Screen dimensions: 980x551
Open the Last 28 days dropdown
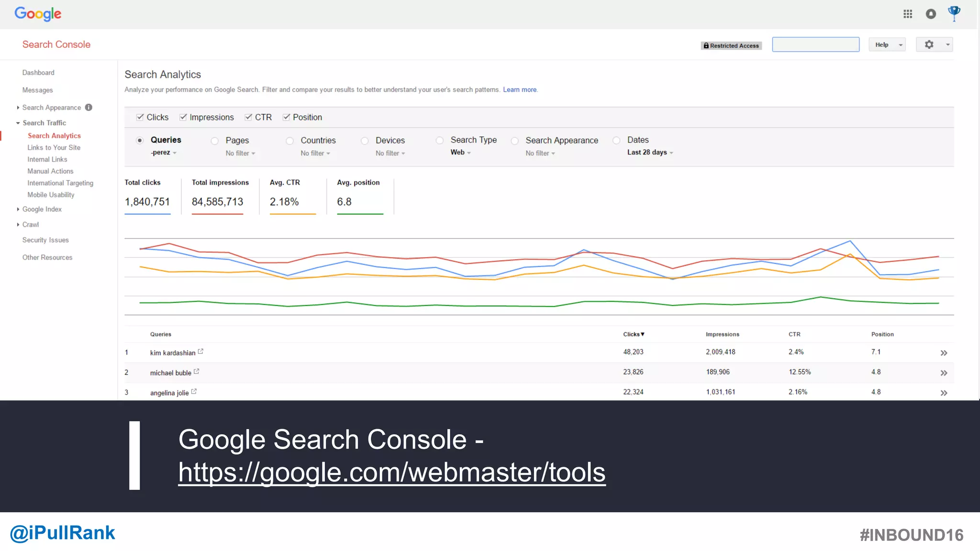pos(650,152)
